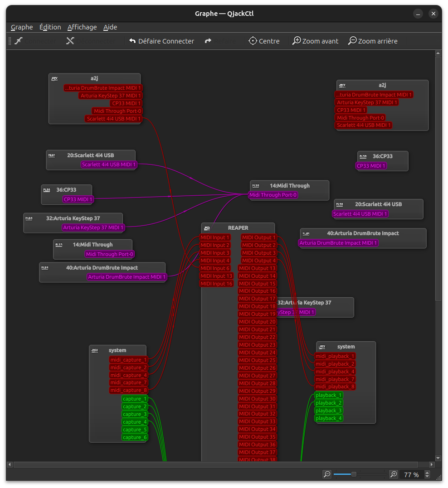Select capture_1 audio port on system node

pyautogui.click(x=135, y=399)
